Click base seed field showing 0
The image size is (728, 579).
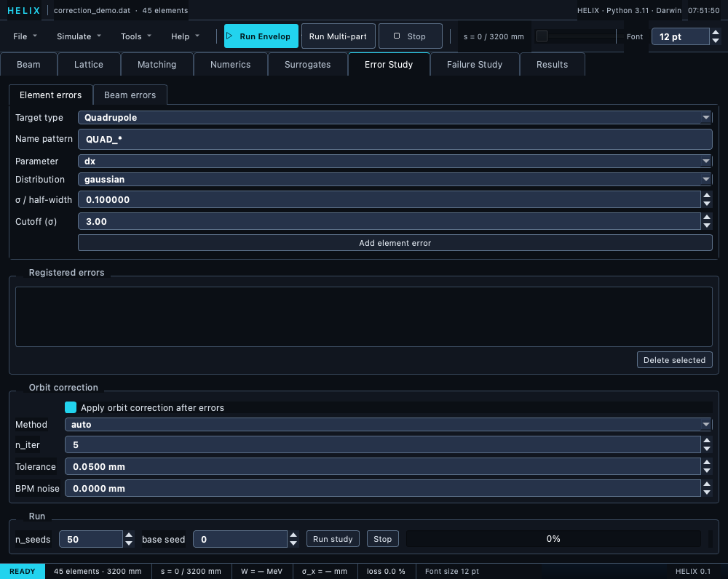pyautogui.click(x=240, y=539)
